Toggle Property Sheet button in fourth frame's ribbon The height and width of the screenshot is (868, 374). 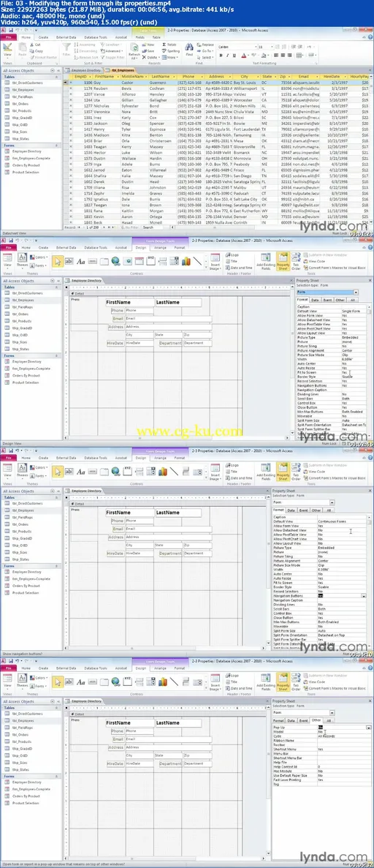click(282, 681)
